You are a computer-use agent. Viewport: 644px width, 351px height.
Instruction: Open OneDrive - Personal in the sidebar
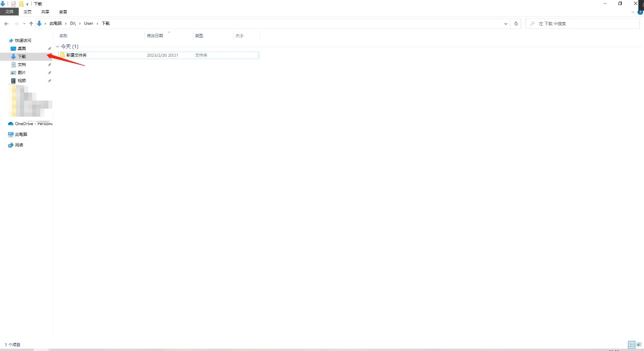(30, 124)
